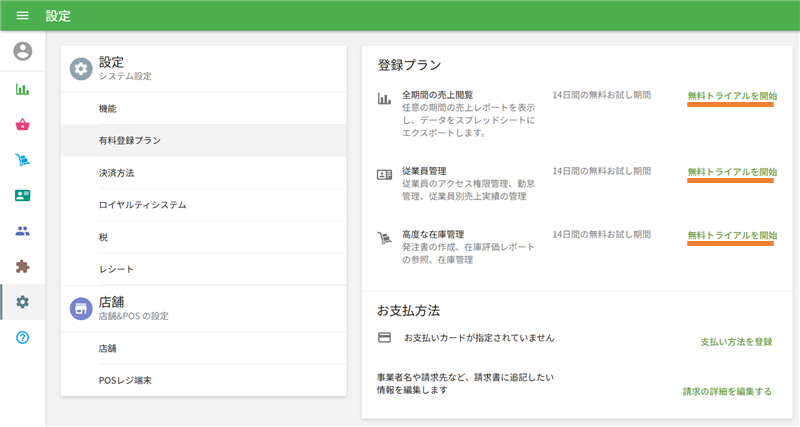Open the inventory hand truck icon

pos(22,160)
